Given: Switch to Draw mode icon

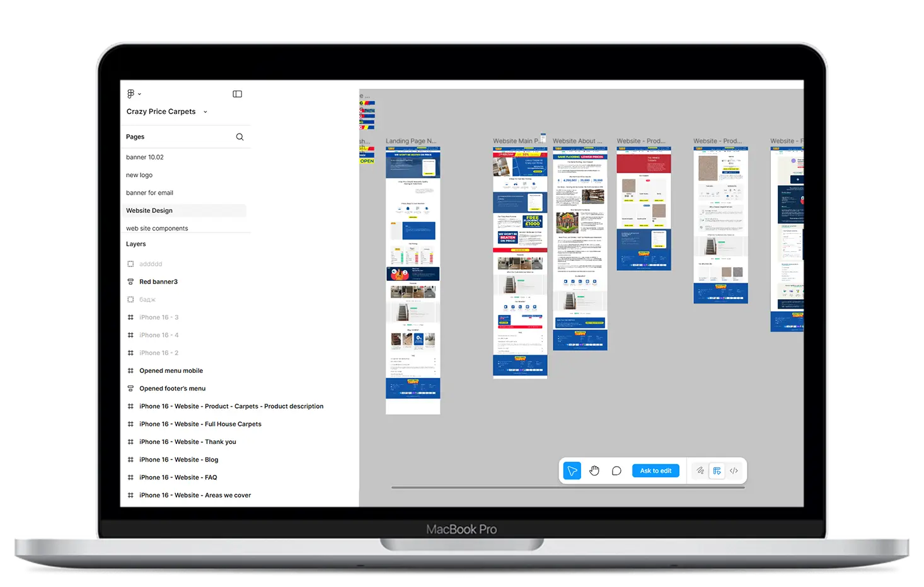Looking at the screenshot, I should 700,470.
